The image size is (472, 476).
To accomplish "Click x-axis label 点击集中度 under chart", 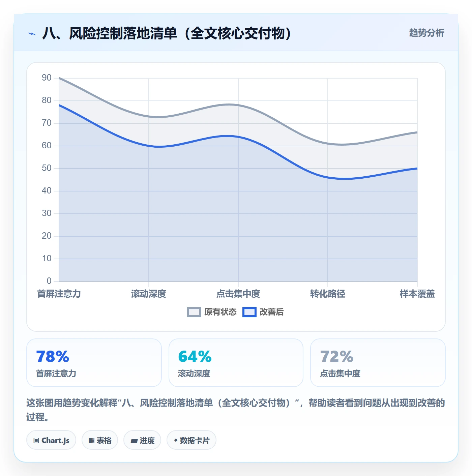I will click(x=238, y=294).
